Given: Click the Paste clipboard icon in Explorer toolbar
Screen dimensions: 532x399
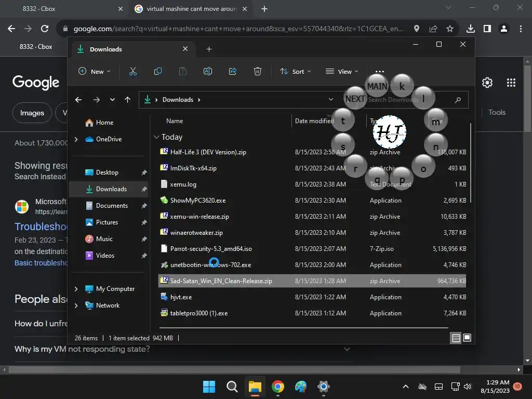Looking at the screenshot, I should (x=183, y=71).
